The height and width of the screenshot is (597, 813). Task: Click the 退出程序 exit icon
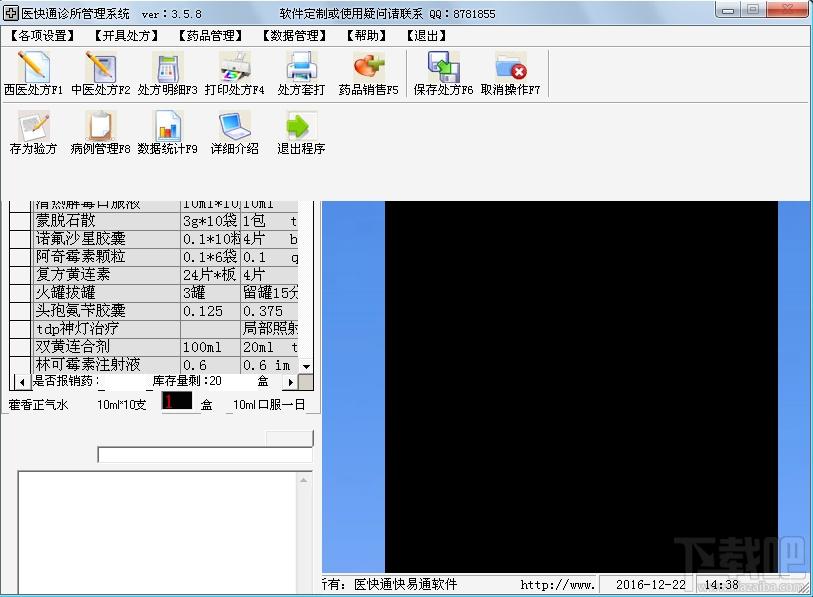click(301, 133)
